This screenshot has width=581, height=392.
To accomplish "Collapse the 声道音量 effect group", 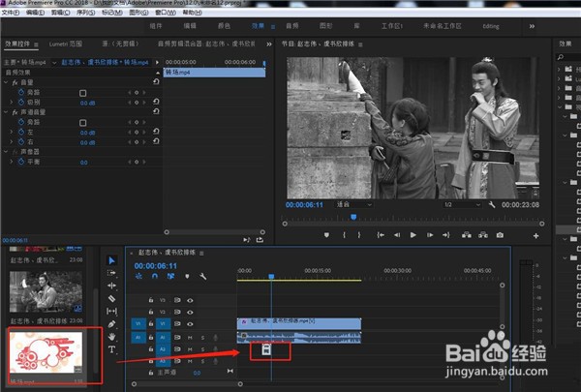I will coord(6,112).
